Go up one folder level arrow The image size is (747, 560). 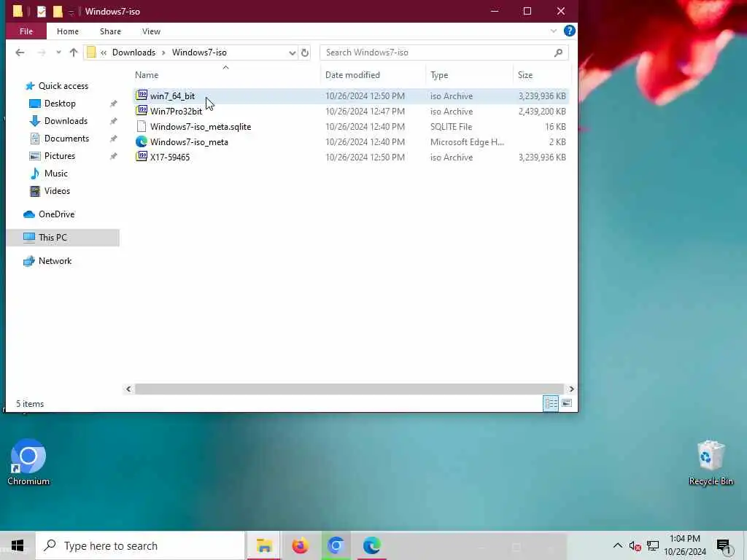[x=74, y=52]
